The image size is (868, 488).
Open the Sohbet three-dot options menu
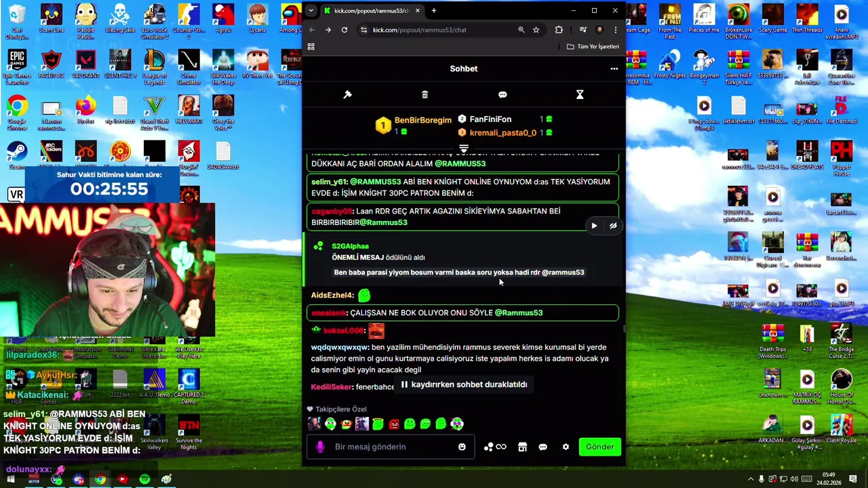click(614, 68)
